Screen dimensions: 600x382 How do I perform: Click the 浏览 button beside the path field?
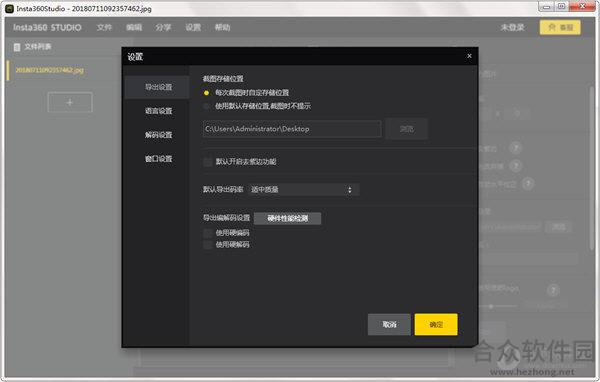[x=406, y=129]
